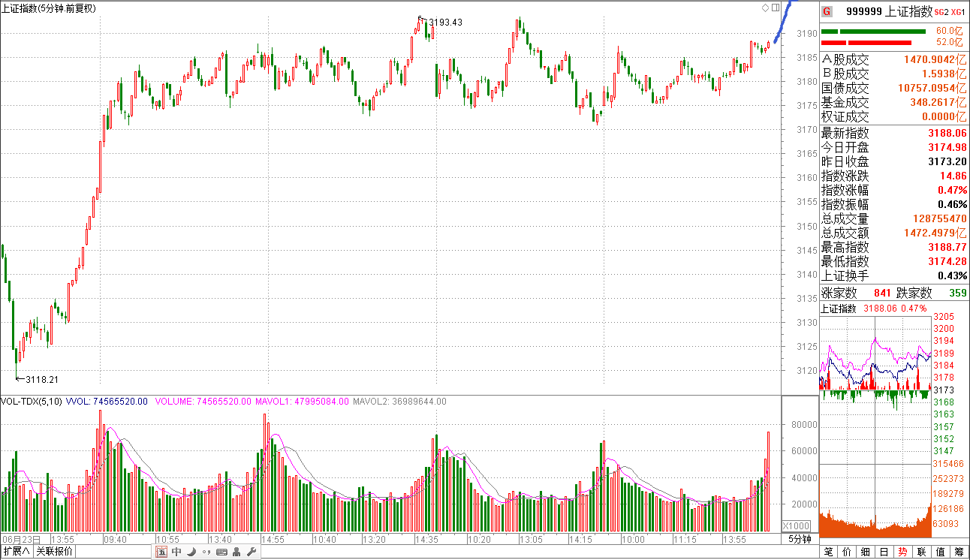
Task: Toggle the moon half-width mode icon
Action: tap(191, 552)
